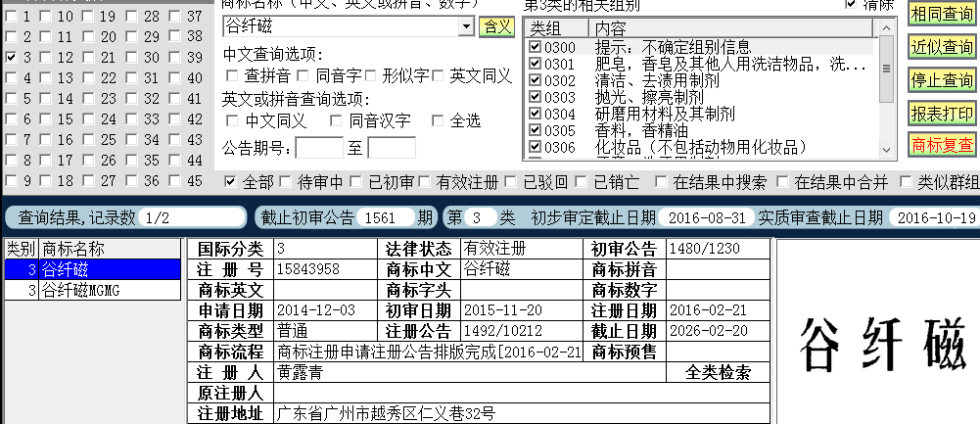The width and height of the screenshot is (980, 424).
Task: Enable 在结果中搜索 checkbox
Action: (661, 182)
